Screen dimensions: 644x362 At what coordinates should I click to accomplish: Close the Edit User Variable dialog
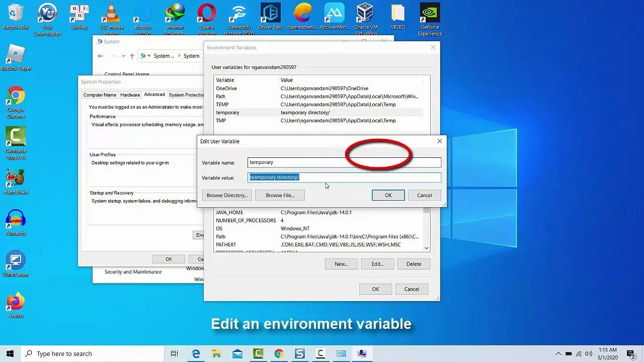tap(439, 141)
